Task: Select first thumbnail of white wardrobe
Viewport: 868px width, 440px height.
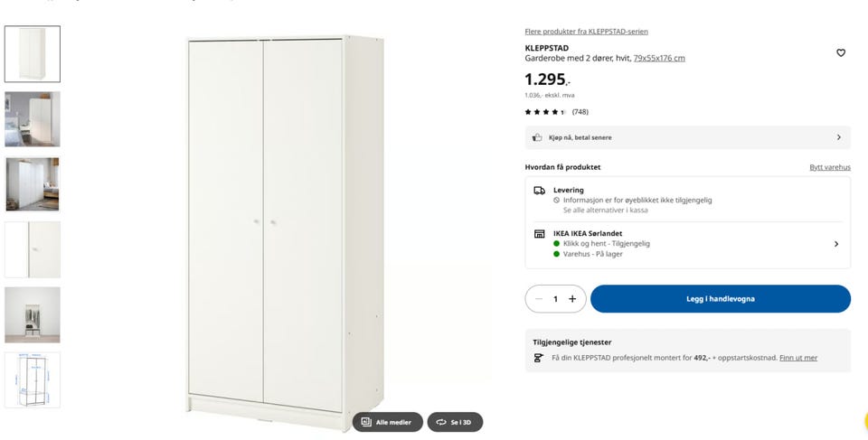Action: point(33,53)
